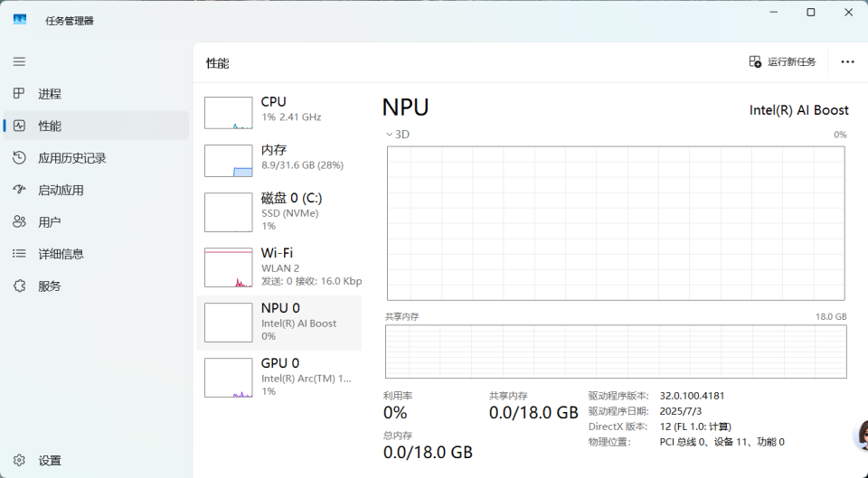Click the 总内存 0.0/18.0 GB value

[428, 453]
